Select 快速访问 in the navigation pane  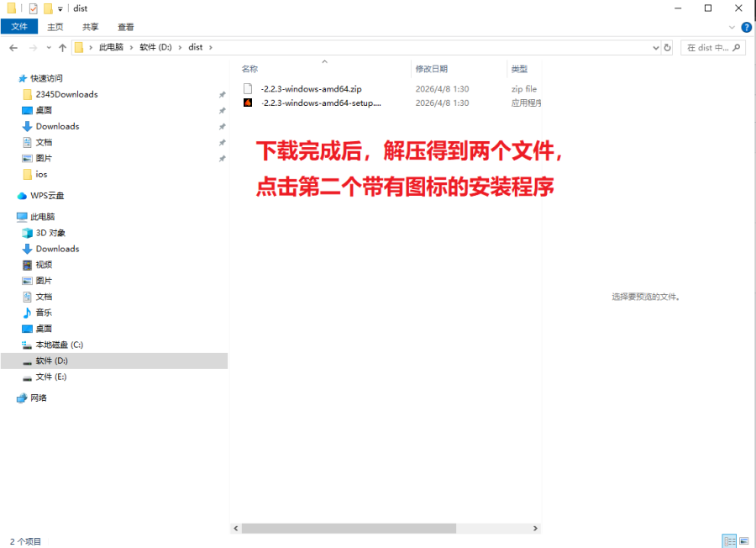(46, 78)
